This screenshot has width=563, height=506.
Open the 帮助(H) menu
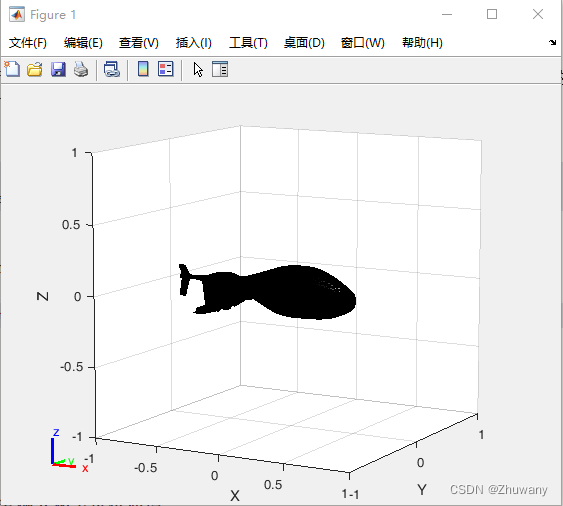(422, 43)
